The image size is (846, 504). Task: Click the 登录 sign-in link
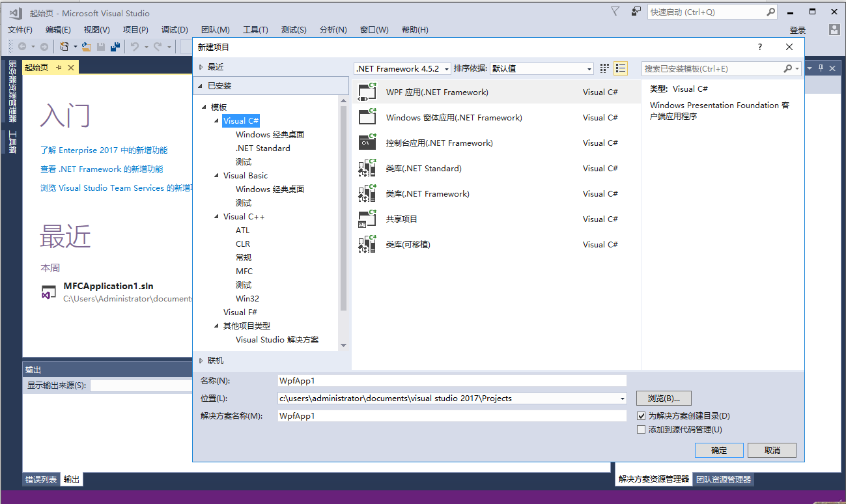coord(798,31)
